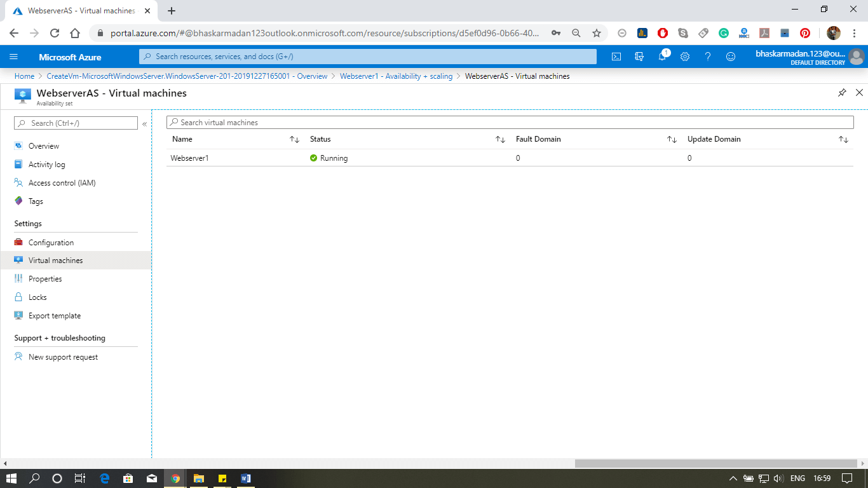Select Virtual machines under Settings
This screenshot has height=488, width=868.
tap(76, 261)
